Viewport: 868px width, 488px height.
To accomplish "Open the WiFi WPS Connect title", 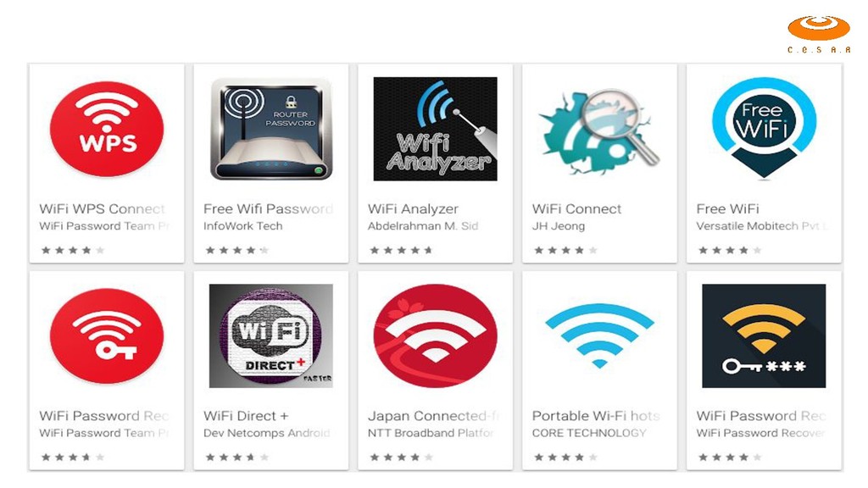I will [103, 209].
